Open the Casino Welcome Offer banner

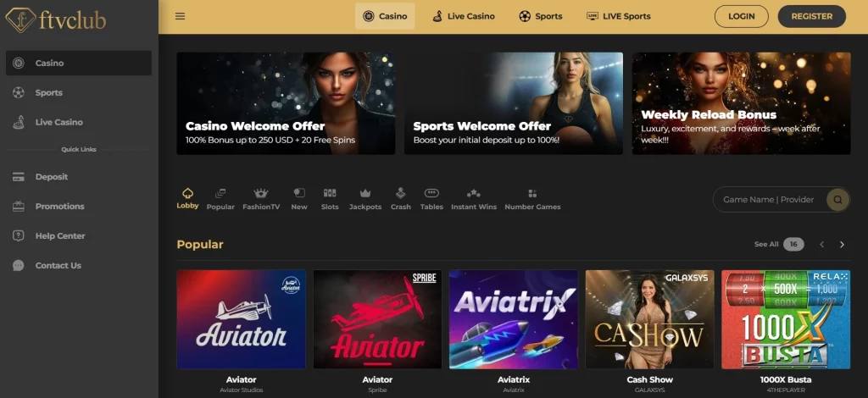coord(286,103)
